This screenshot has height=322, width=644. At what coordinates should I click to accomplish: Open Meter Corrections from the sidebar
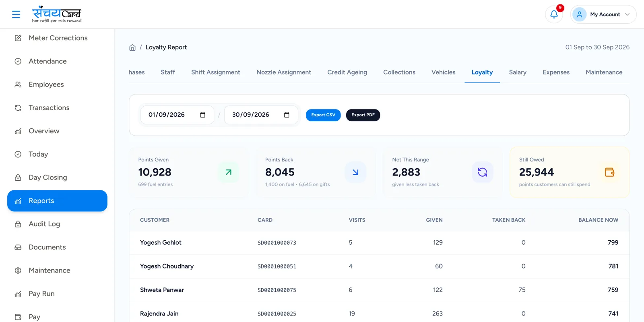tap(57, 38)
